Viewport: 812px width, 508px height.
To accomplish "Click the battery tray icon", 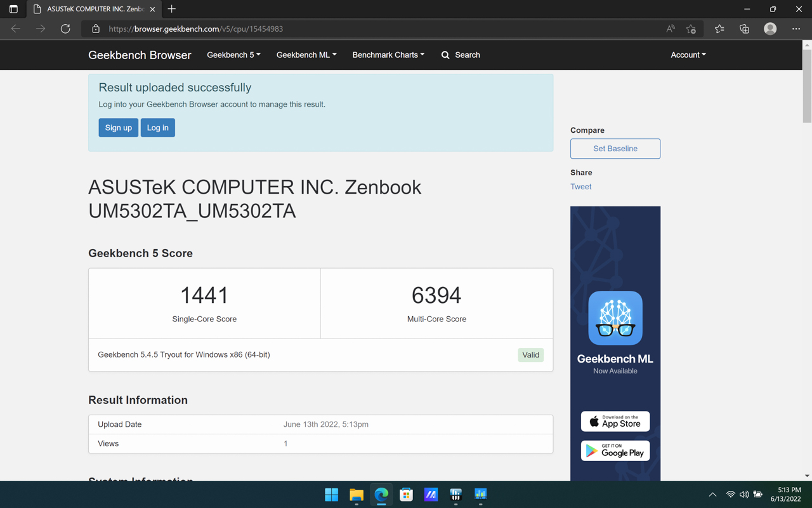I will coord(758,495).
